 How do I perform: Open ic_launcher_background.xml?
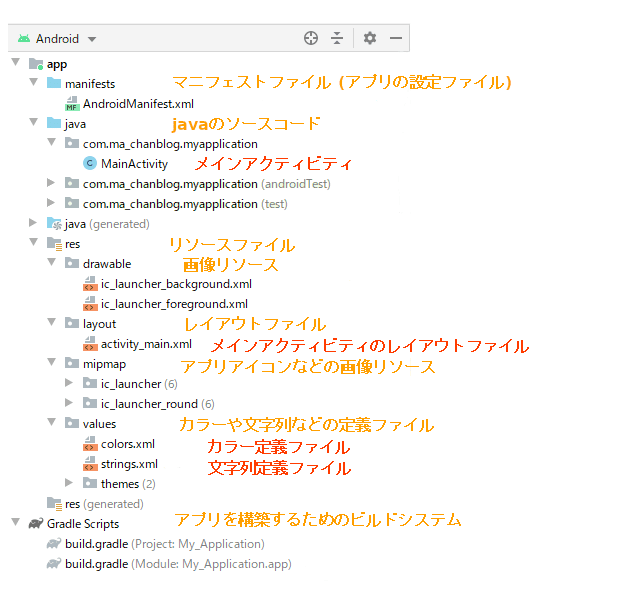[x=176, y=284]
